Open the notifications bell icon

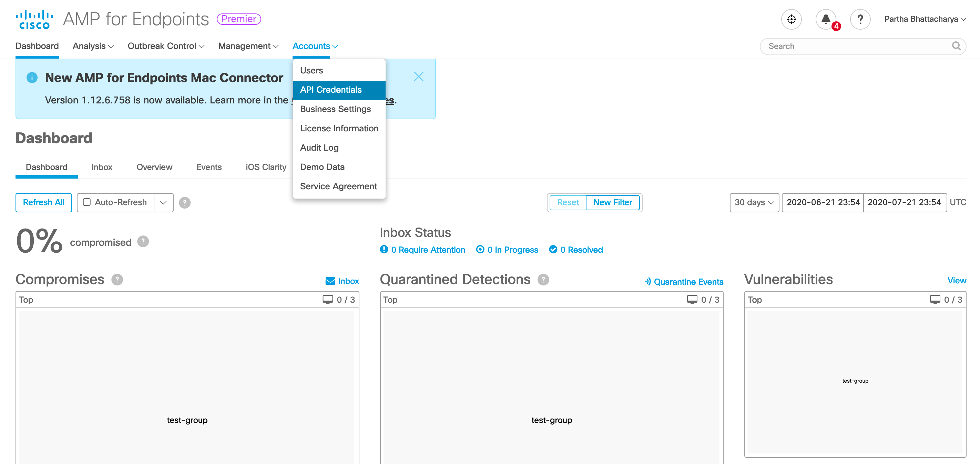pyautogui.click(x=825, y=19)
